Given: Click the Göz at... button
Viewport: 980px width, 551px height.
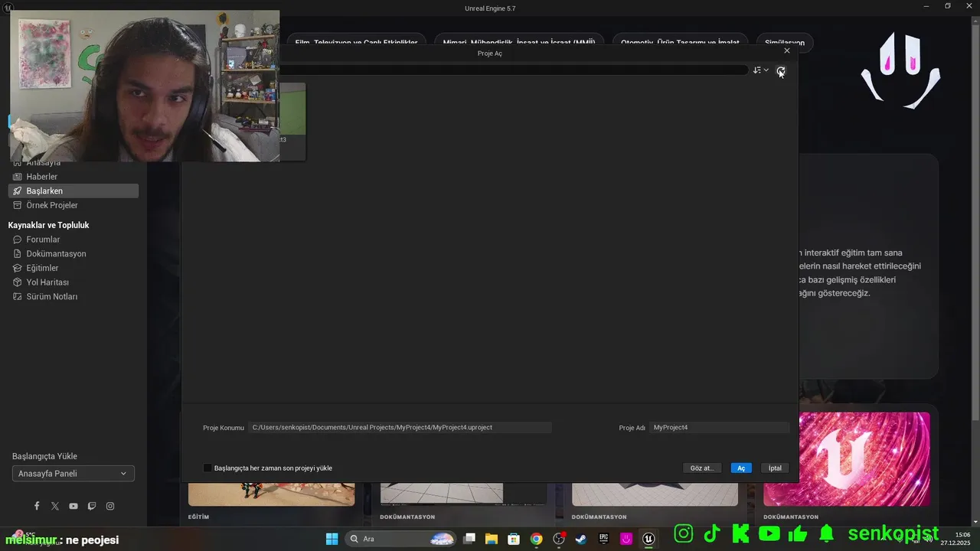Looking at the screenshot, I should 701,468.
